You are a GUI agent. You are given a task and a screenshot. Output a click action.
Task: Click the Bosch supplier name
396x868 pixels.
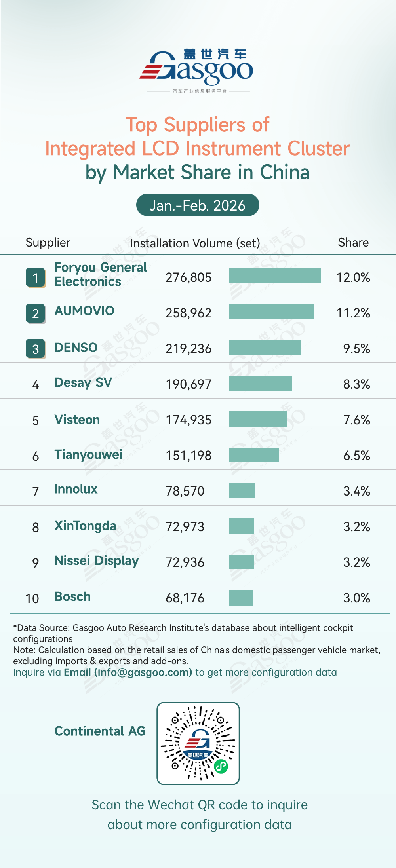tap(72, 596)
